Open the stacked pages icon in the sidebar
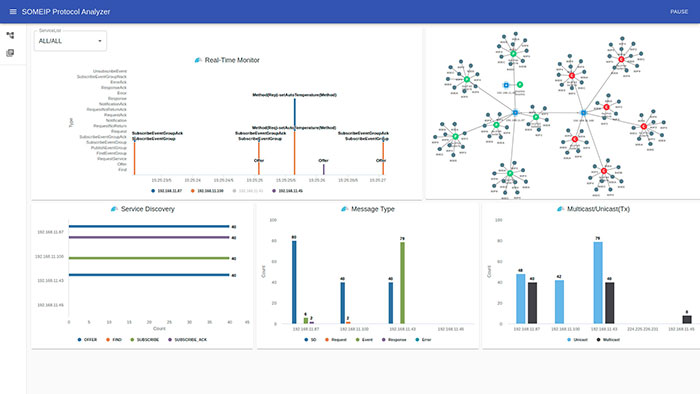Screen dimensions: 700x394 [x=10, y=53]
